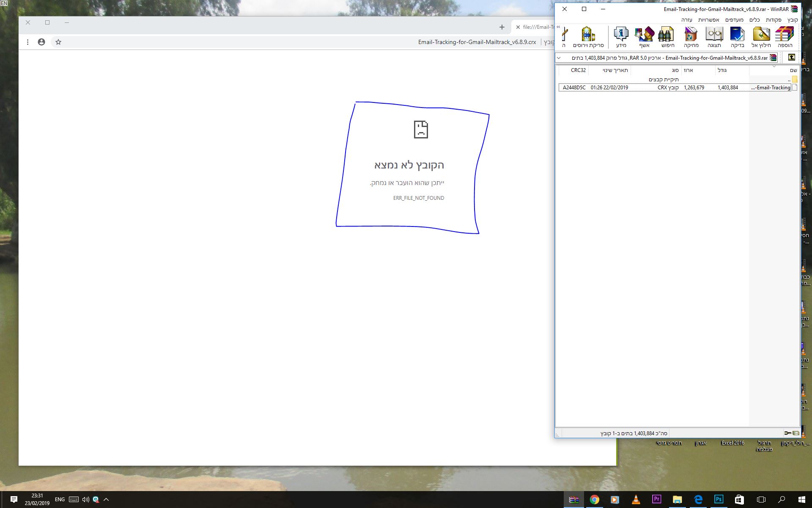Click the הוספה (Add) toolbar icon in WinRAR
Image resolution: width=812 pixels, height=508 pixels.
785,37
